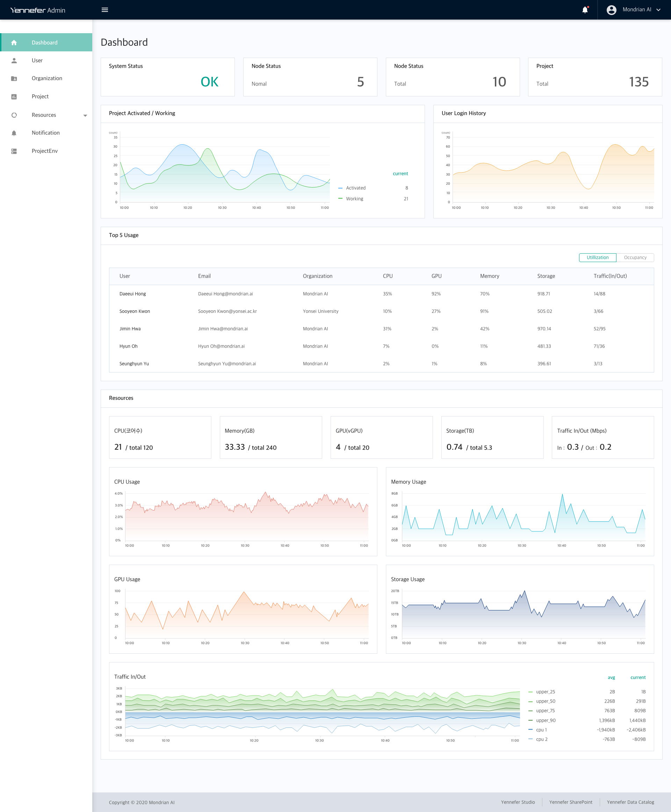This screenshot has height=812, width=671.
Task: Click the hamburger menu icon
Action: pyautogui.click(x=105, y=10)
